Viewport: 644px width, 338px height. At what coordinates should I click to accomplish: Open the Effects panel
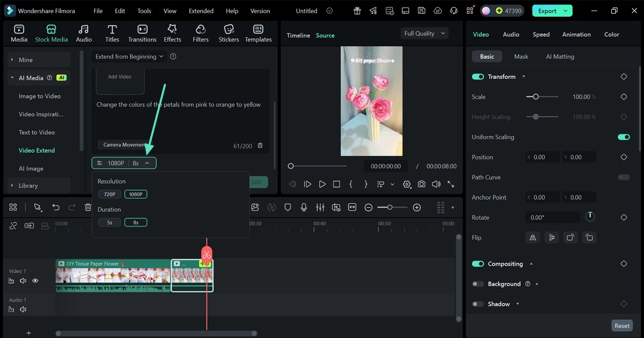(x=172, y=33)
